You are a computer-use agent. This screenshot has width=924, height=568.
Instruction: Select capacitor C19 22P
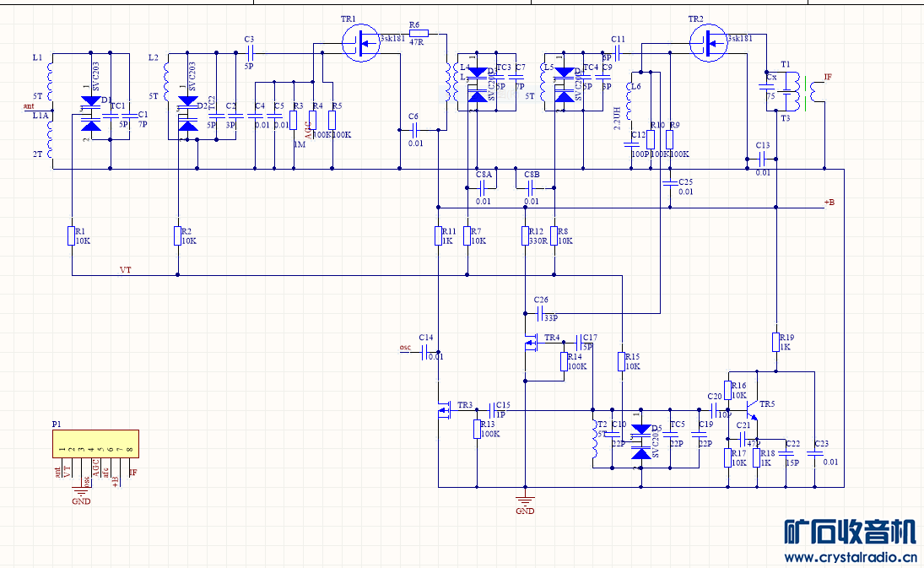pos(699,435)
